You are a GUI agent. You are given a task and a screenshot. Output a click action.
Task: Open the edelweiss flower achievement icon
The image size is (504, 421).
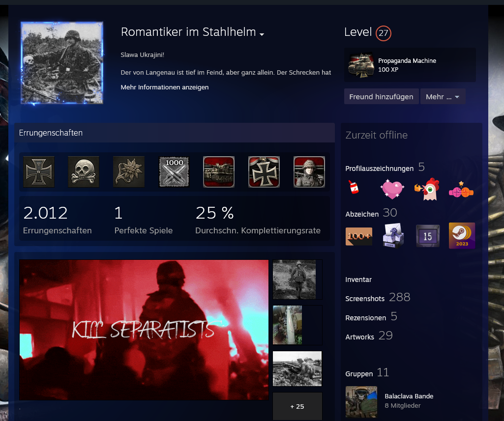(128, 172)
